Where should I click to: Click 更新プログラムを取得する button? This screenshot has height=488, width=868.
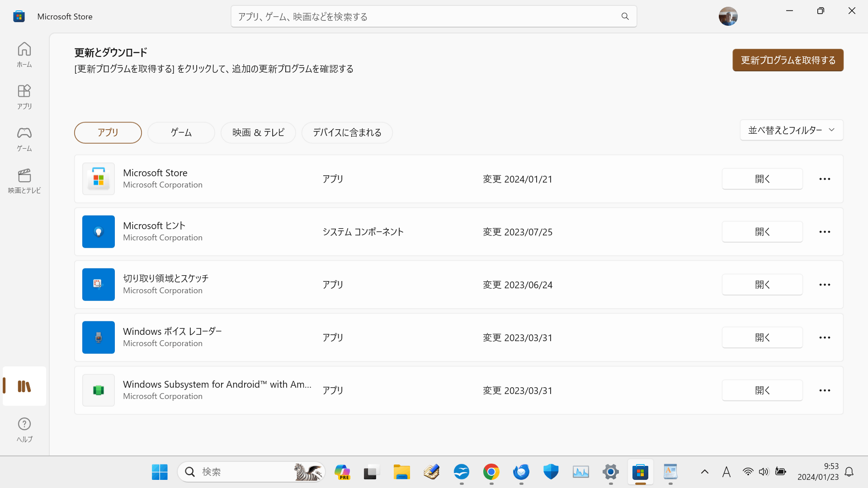coord(788,60)
